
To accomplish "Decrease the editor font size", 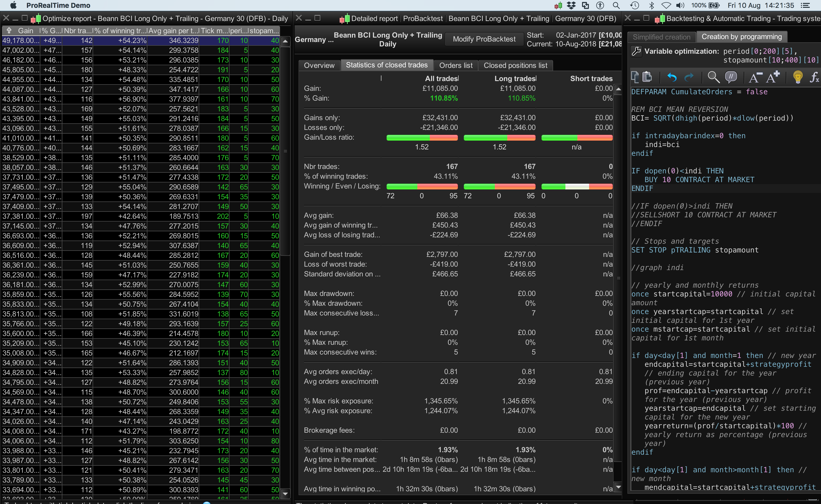I will tap(755, 77).
